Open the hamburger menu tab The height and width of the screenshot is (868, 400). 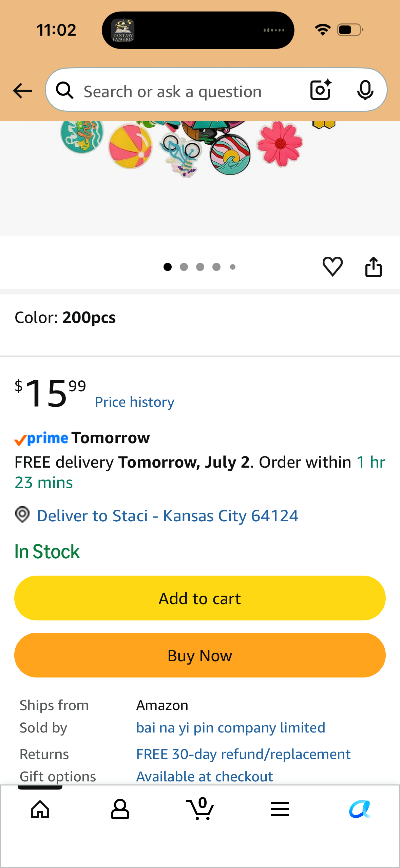coord(280,809)
